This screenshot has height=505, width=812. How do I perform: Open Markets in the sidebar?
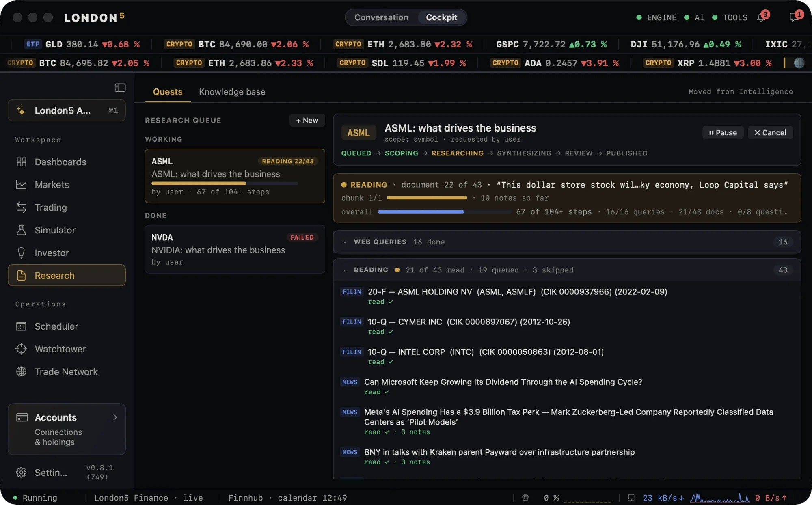coord(67,185)
